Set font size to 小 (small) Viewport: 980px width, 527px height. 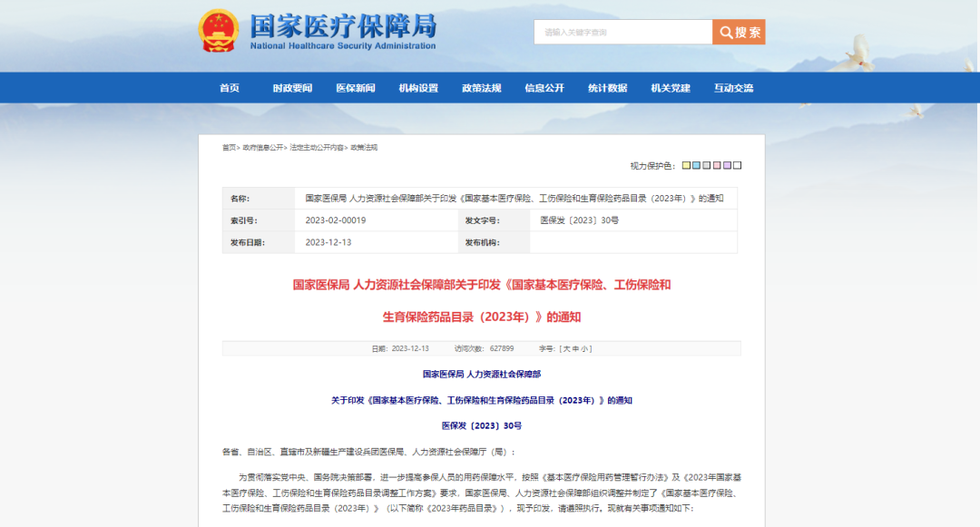pyautogui.click(x=583, y=349)
